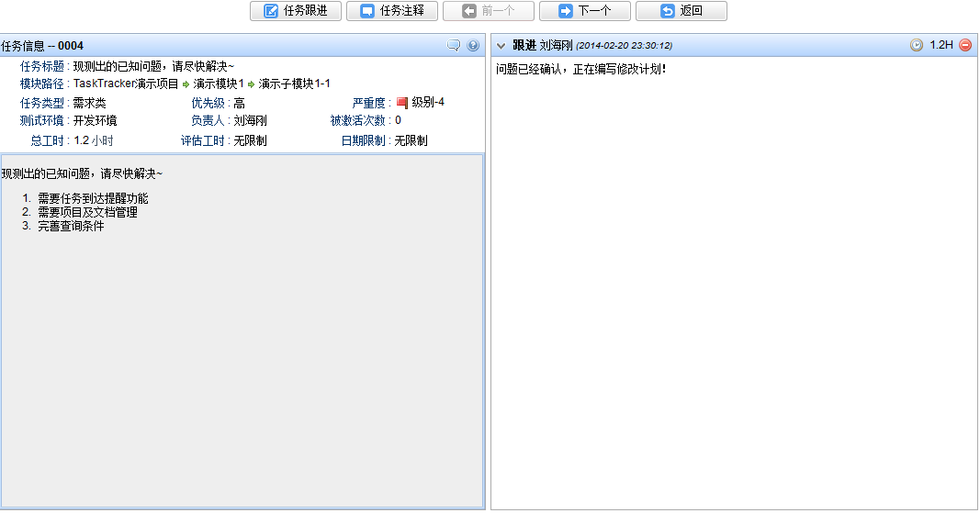
Task: Click the 1.2H hours label
Action: (941, 45)
